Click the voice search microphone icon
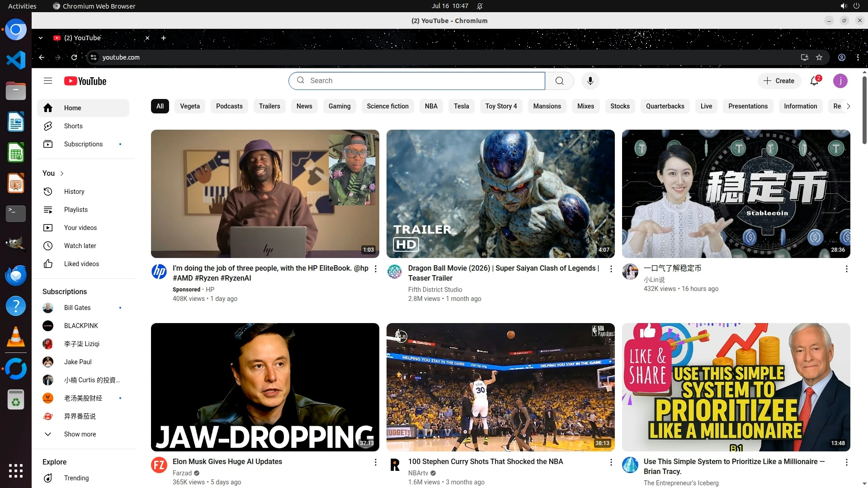 [x=590, y=81]
